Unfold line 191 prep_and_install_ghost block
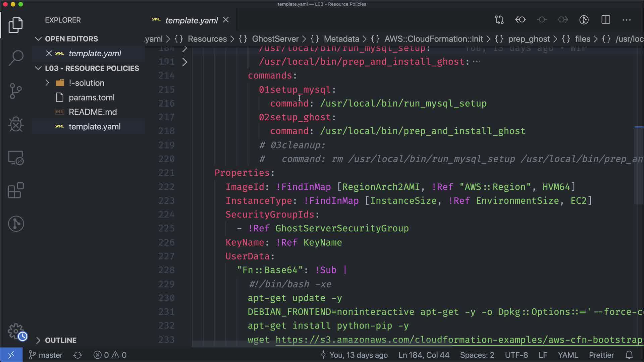The image size is (644, 362). (x=184, y=62)
